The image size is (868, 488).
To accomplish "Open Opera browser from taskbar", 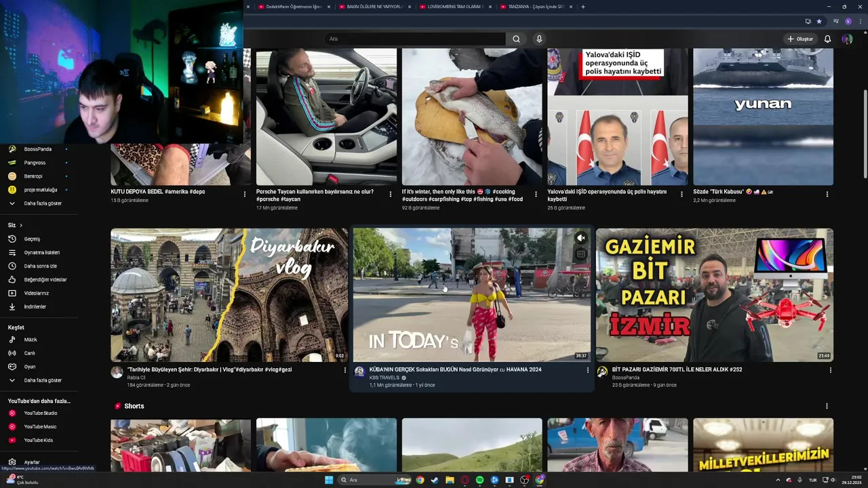I will click(465, 480).
